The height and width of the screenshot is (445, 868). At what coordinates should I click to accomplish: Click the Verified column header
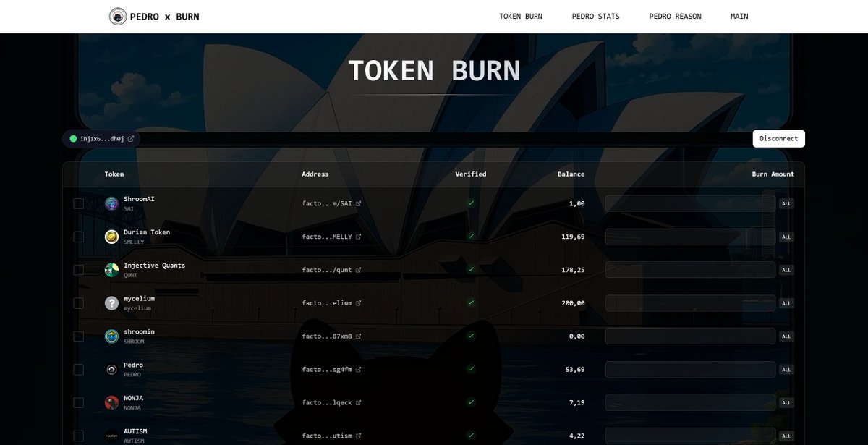[x=471, y=174]
